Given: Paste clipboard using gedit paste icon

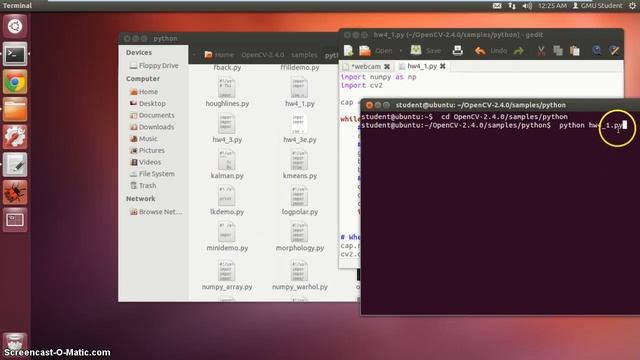Looking at the screenshot, I should point(575,51).
